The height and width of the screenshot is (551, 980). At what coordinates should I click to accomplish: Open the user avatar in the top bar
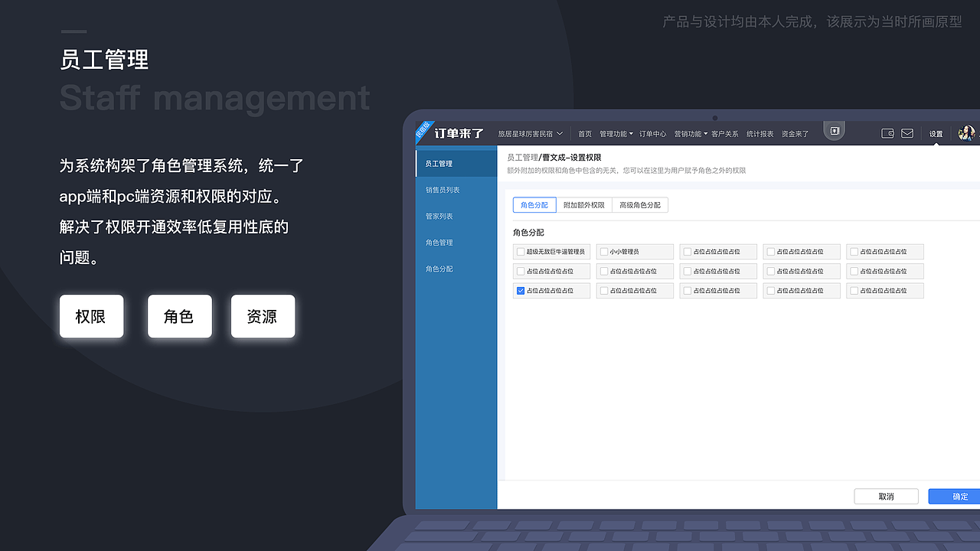coord(966,133)
